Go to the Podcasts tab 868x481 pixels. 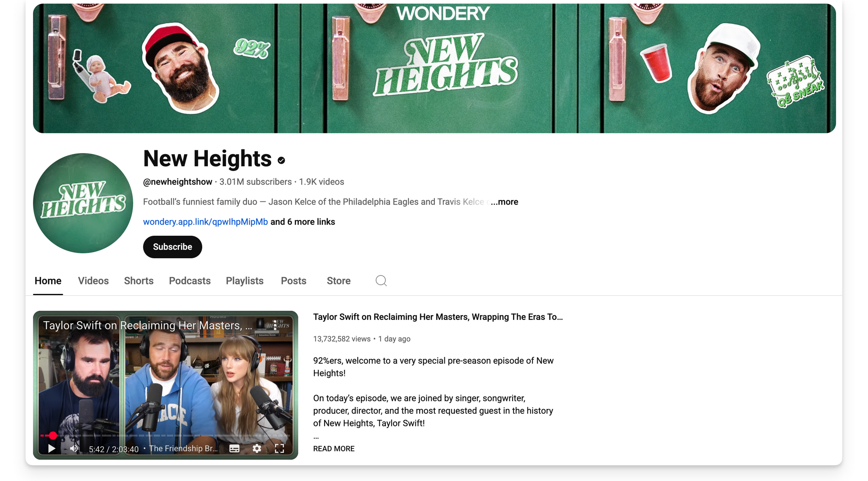point(190,281)
